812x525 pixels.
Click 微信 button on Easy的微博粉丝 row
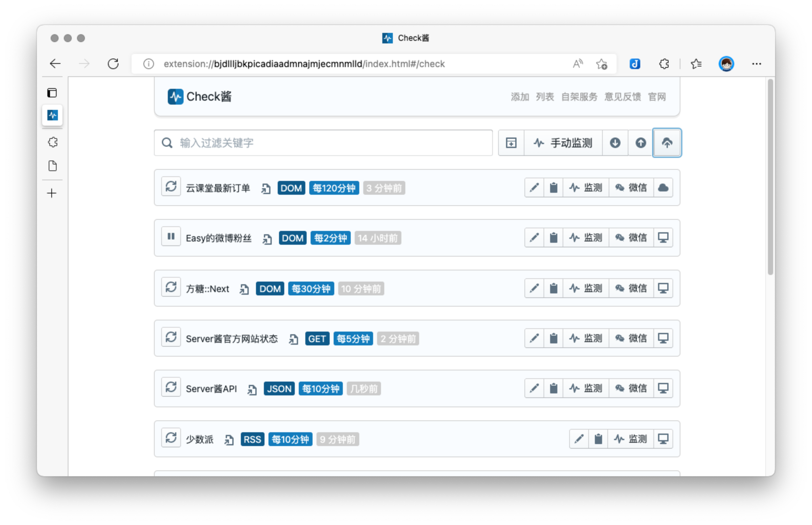[x=631, y=238]
